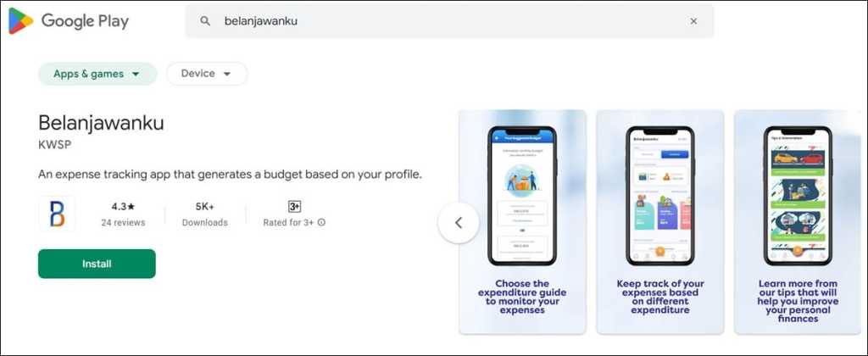Open the Device filter dropdown

(207, 74)
